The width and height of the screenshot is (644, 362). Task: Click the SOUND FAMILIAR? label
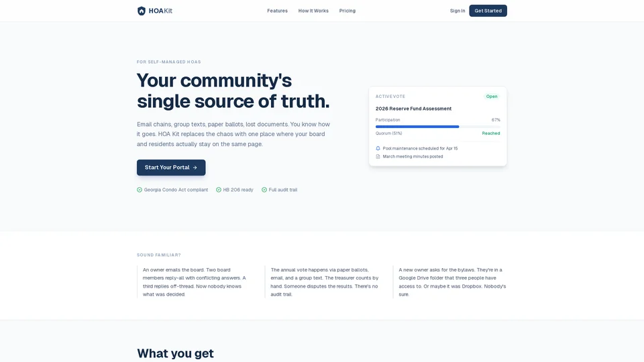tap(159, 255)
